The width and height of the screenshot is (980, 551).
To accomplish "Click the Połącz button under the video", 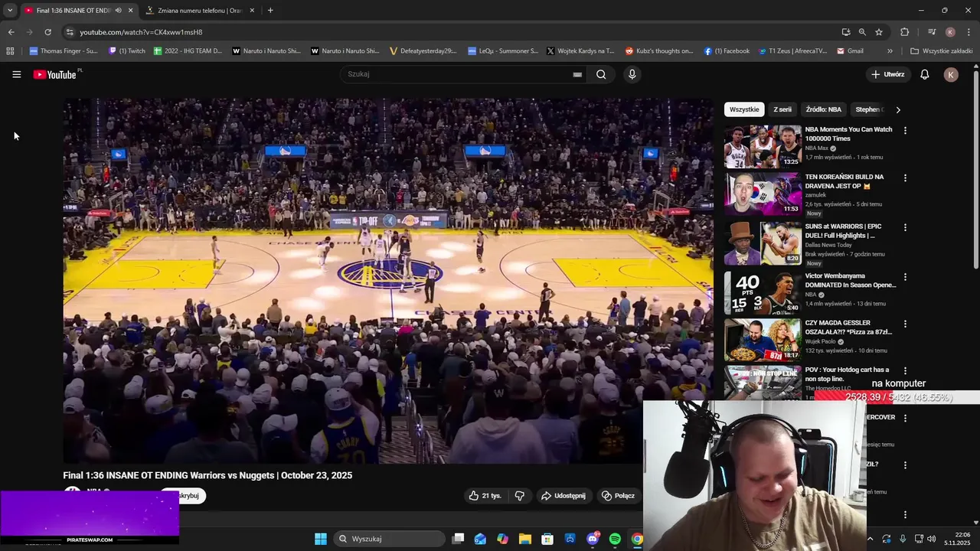I will pos(618,496).
